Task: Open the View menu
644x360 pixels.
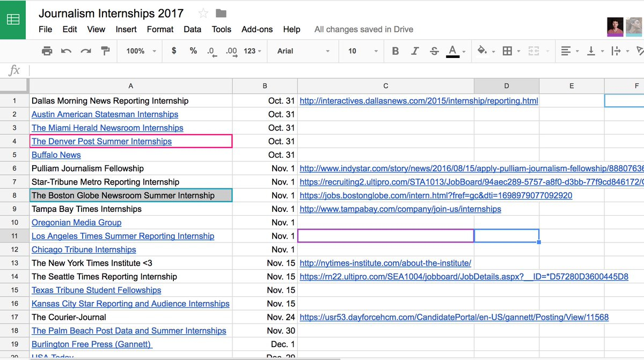Action: tap(96, 30)
